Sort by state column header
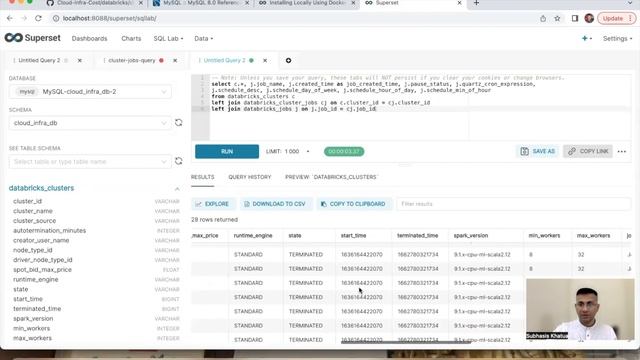 point(295,236)
